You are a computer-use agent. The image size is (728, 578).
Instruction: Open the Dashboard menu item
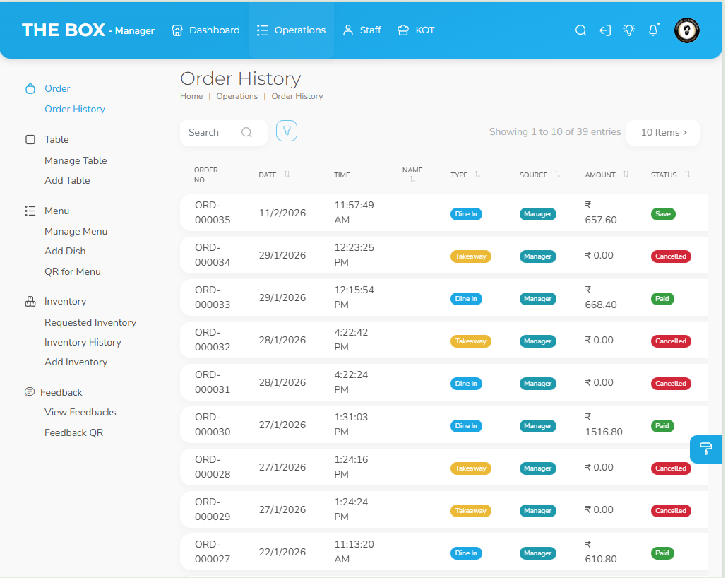(x=205, y=30)
